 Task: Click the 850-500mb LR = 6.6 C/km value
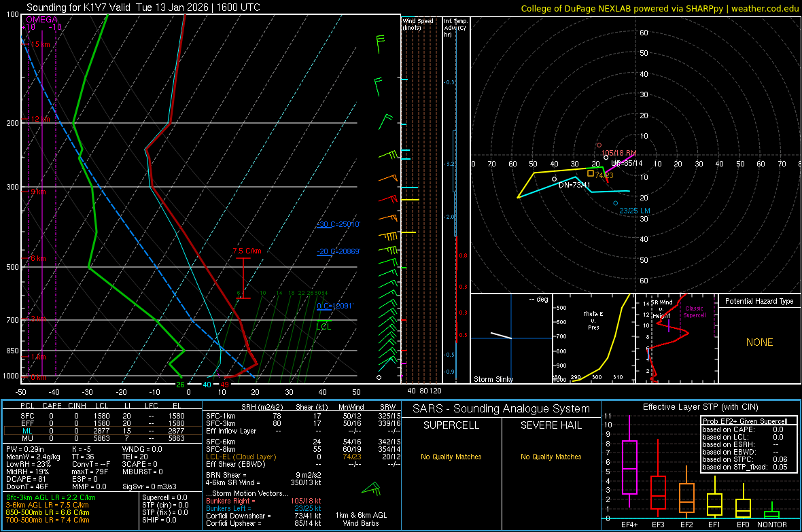[48, 512]
